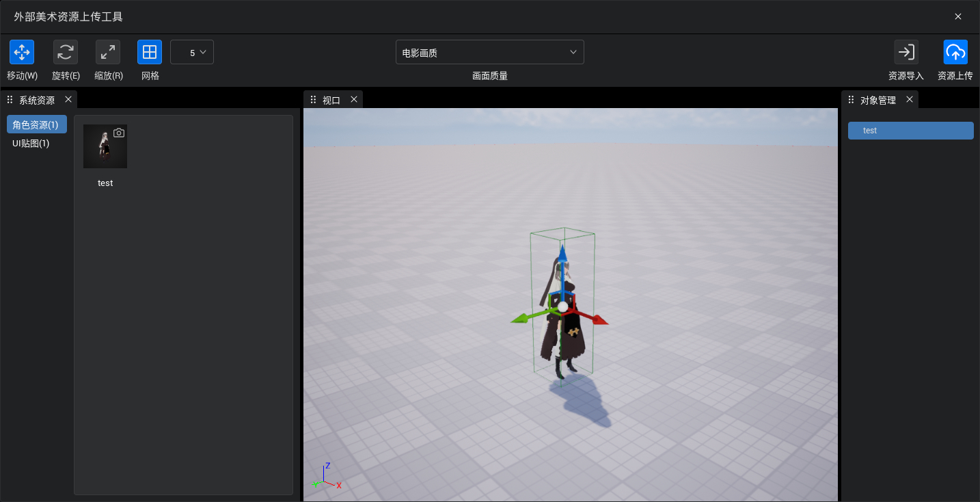Select the test character thumbnail
Screen dimensions: 980x502
click(105, 146)
